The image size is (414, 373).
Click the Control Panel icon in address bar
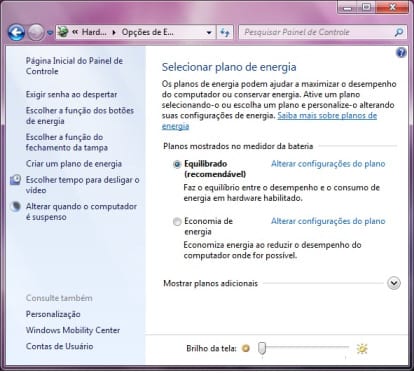coord(63,32)
